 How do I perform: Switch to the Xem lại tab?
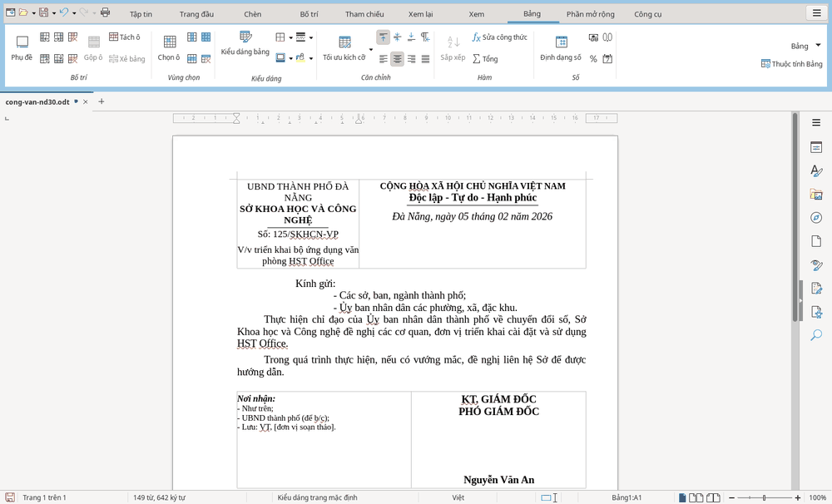420,14
